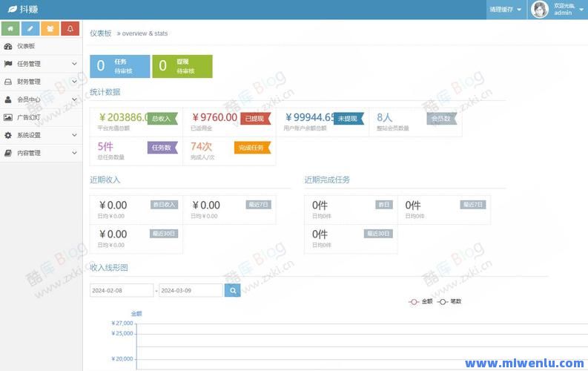Click the 最近30日 badge under 近期完成任务
Screen dimensions: 588x371
click(378, 234)
